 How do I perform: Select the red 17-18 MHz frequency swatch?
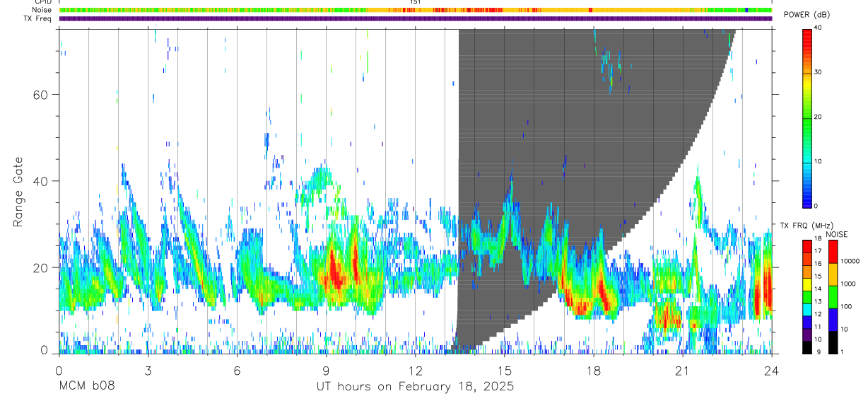point(807,246)
